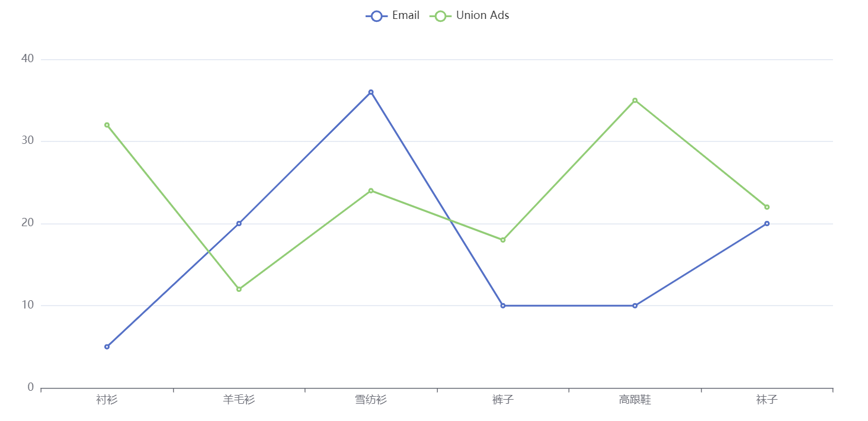
Task: Select the 雪纺衫 category label
Action: click(x=371, y=400)
